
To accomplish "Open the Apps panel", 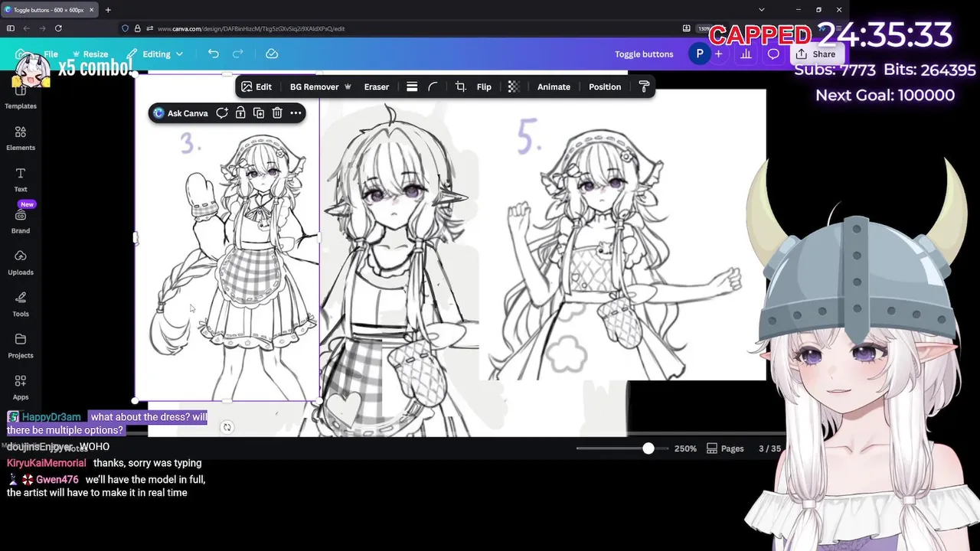I will pos(21,386).
